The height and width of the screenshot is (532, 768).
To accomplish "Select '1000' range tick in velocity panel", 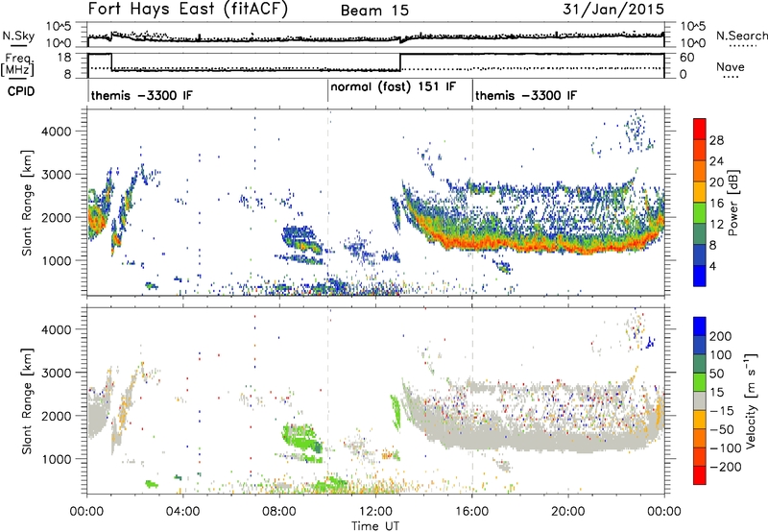I will 56,459.
